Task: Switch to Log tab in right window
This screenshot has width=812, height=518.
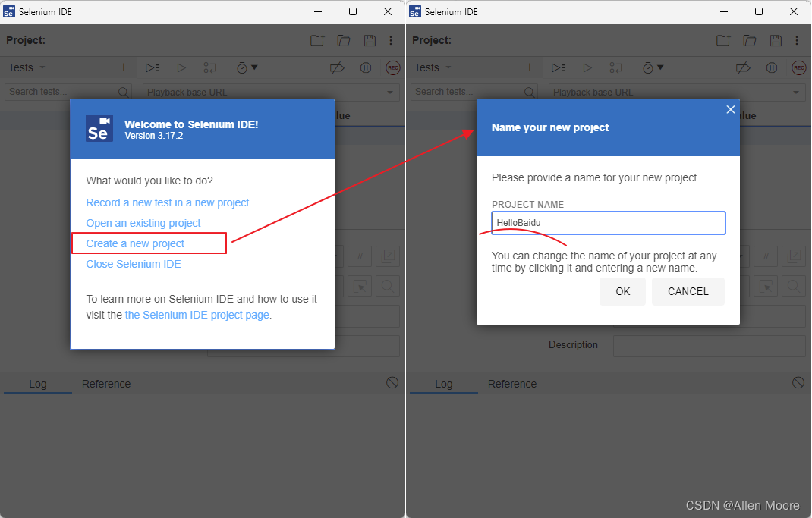Action: (x=444, y=384)
